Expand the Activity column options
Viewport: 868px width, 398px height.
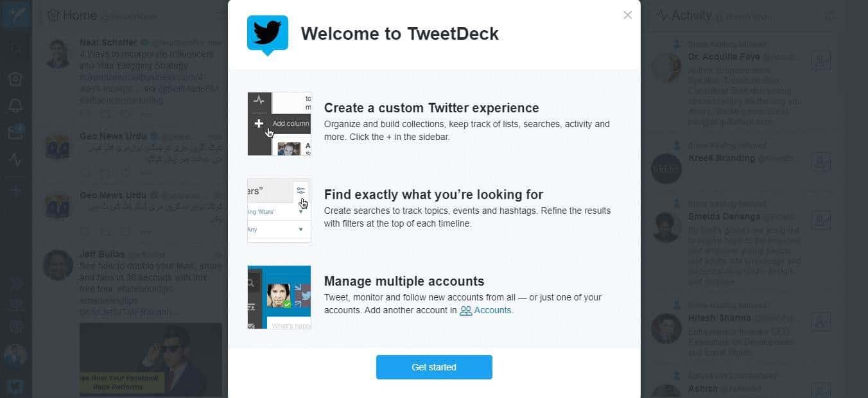click(830, 15)
